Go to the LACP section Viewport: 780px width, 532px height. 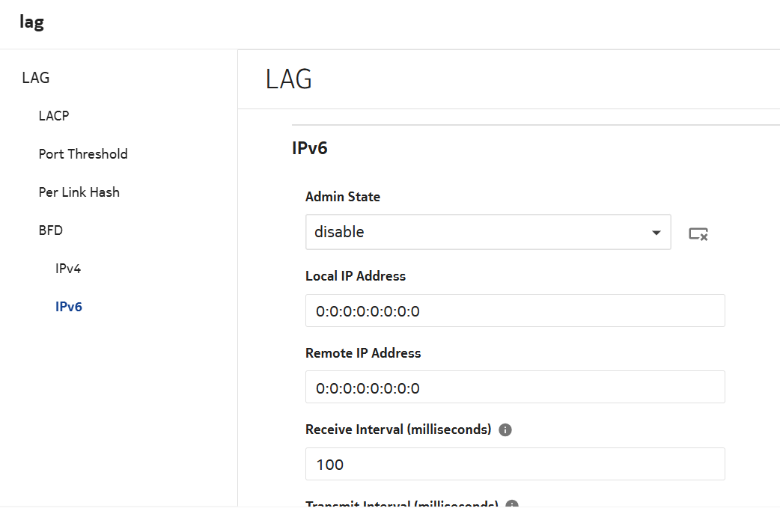pyautogui.click(x=54, y=116)
